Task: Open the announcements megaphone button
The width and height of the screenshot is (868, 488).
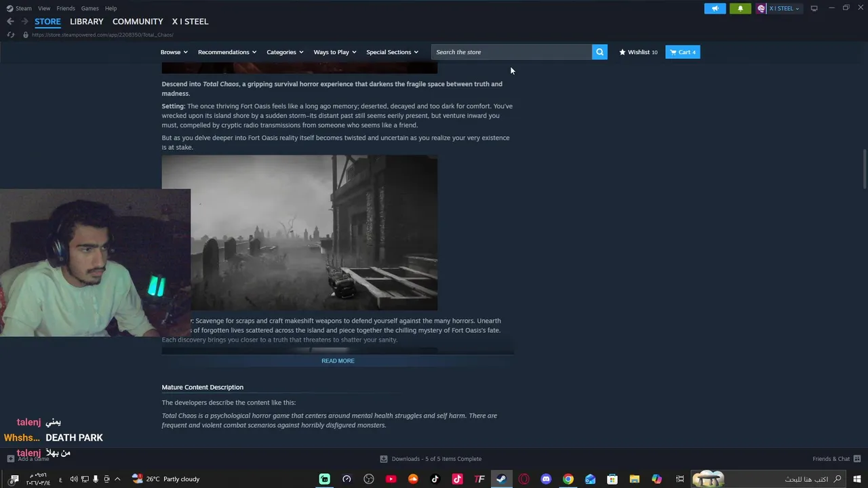Action: 715,8
